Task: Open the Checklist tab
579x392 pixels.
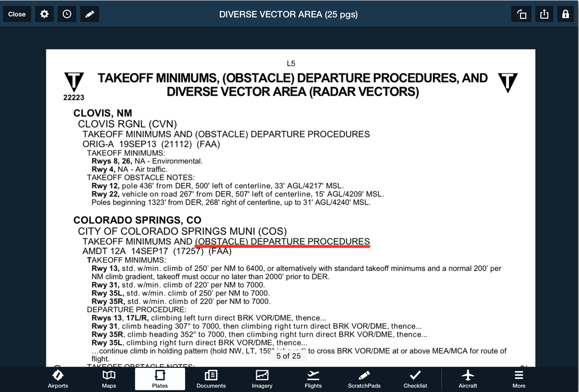Action: coord(415,379)
